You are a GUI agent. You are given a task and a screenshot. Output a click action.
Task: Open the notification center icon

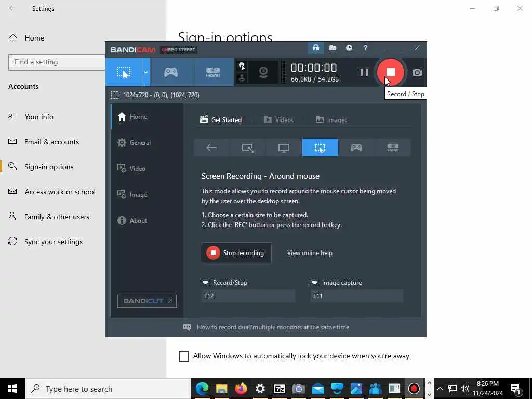coord(515,389)
